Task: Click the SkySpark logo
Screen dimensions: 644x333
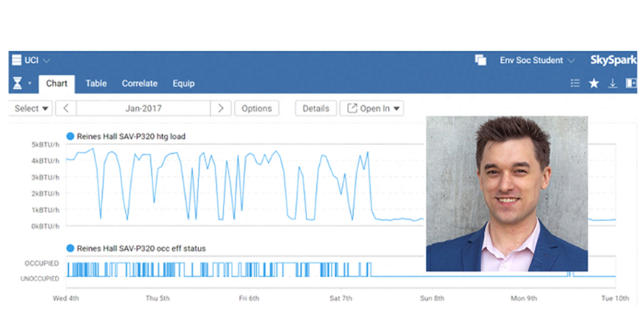Action: [613, 61]
